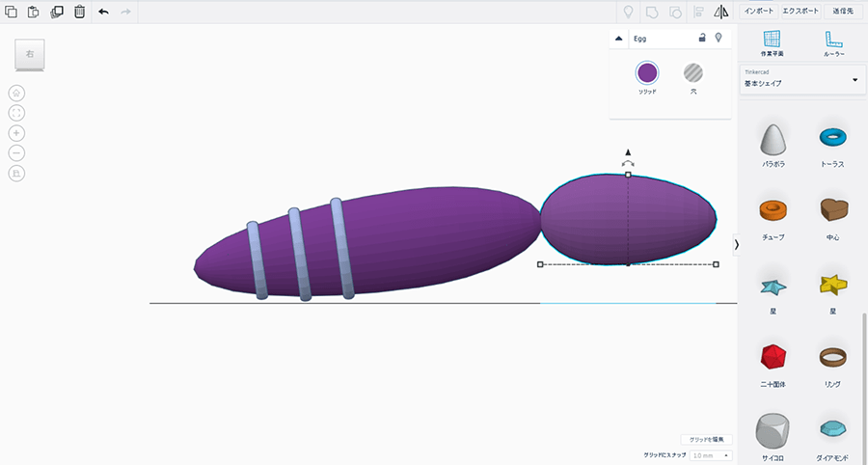Click the view cube showing 右

(x=30, y=54)
